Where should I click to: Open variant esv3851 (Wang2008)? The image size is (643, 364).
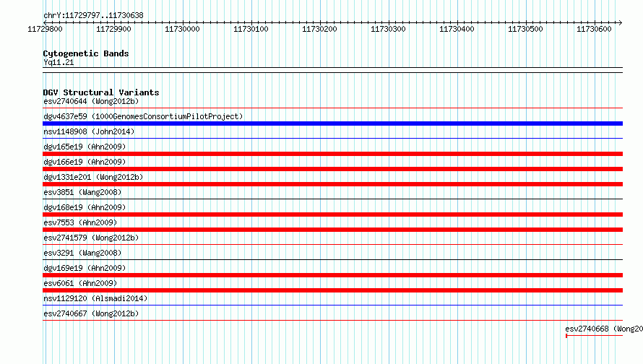[x=82, y=192]
